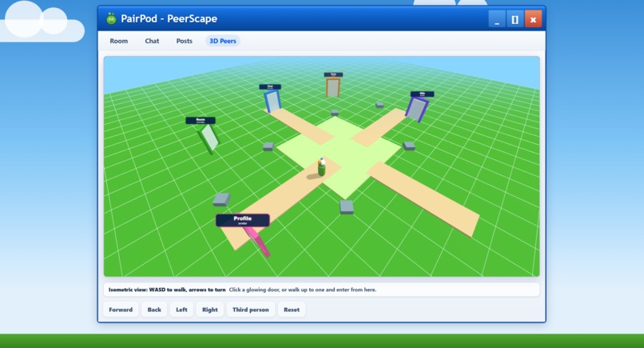Open the Room tab

[x=119, y=41]
